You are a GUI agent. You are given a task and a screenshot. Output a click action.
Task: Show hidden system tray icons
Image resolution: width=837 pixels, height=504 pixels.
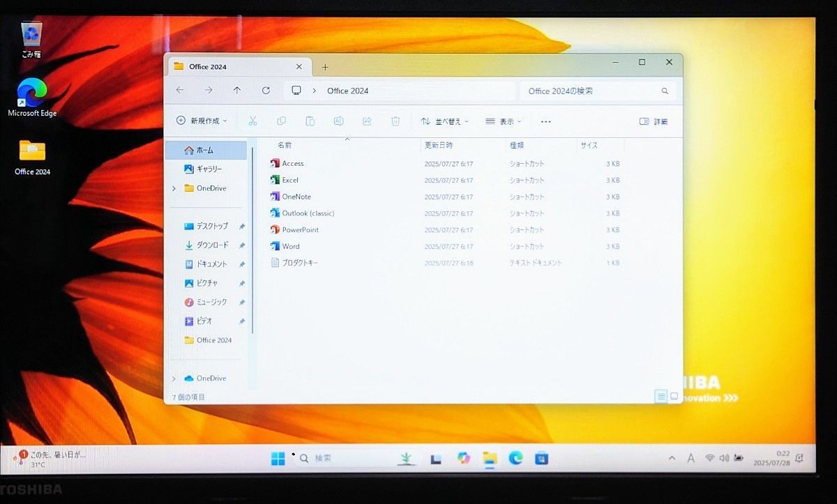(672, 458)
